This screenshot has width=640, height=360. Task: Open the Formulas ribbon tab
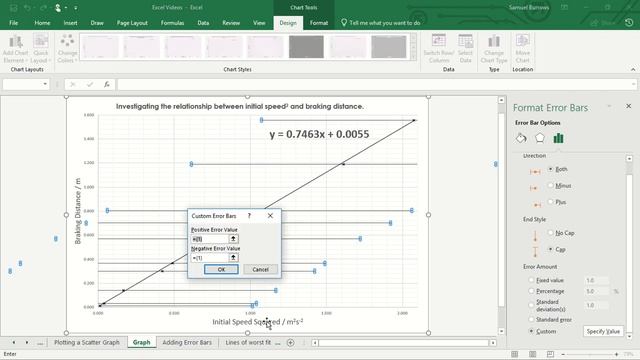click(x=172, y=23)
